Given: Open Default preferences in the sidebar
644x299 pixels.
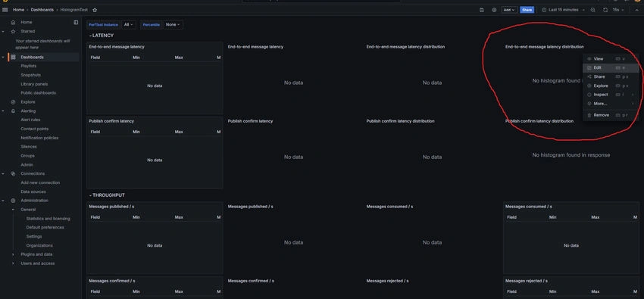Looking at the screenshot, I should 45,227.
